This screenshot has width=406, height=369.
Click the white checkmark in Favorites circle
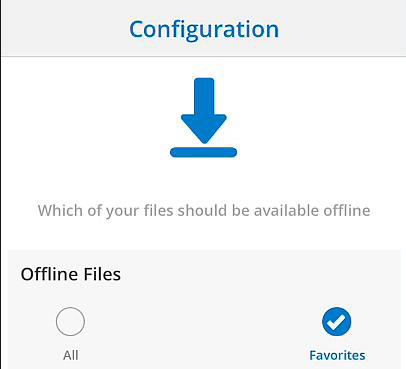tap(336, 321)
